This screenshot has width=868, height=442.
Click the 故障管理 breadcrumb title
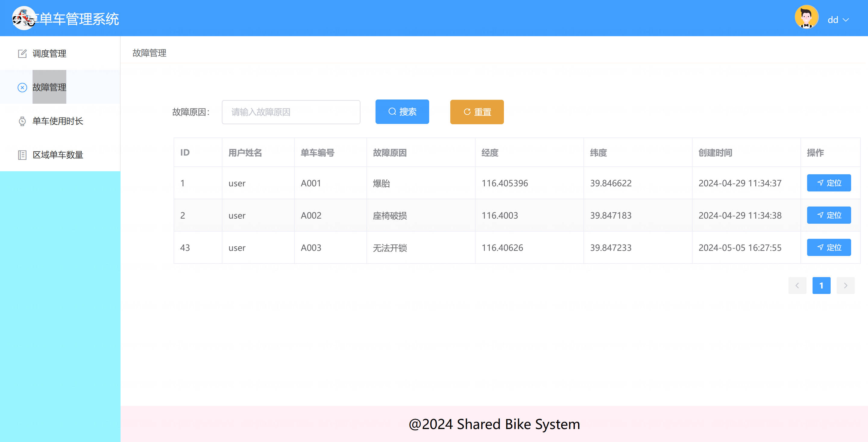tap(149, 53)
